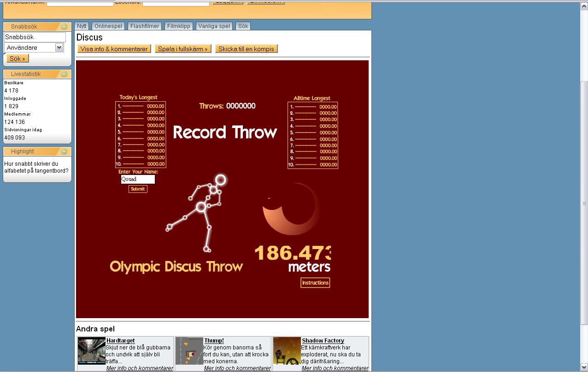588x372 pixels.
Task: Open the Användare dropdown
Action: (x=34, y=47)
